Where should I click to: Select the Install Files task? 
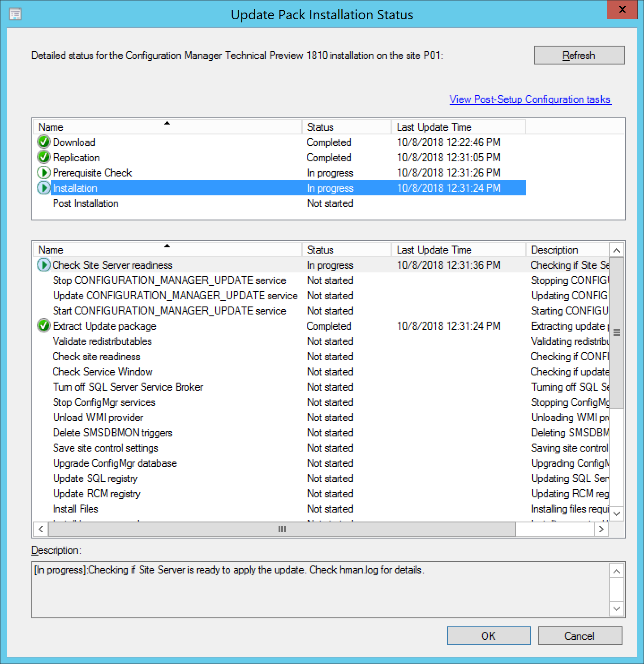point(322,509)
